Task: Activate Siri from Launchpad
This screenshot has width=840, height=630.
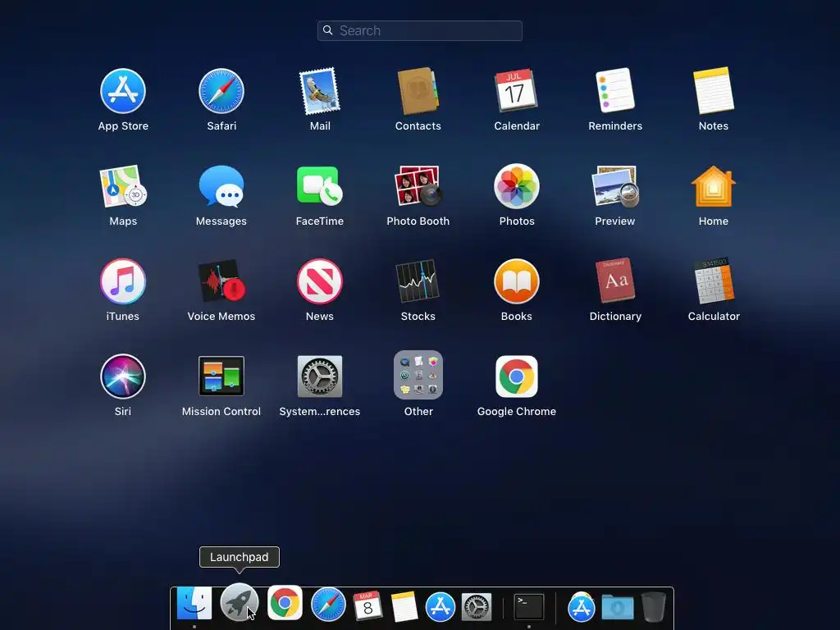Action: coord(123,376)
